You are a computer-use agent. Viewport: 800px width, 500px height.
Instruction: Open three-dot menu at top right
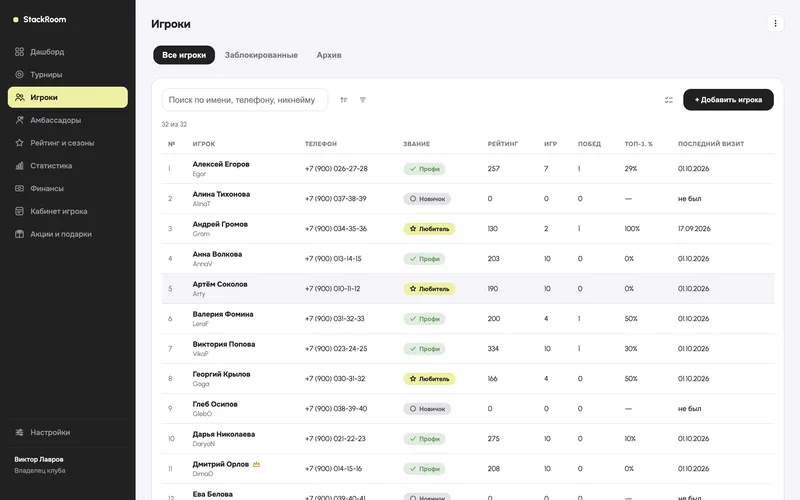775,23
